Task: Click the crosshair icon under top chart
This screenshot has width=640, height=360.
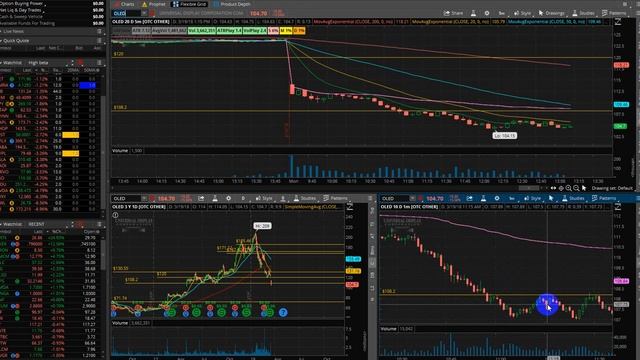Action: [561, 188]
